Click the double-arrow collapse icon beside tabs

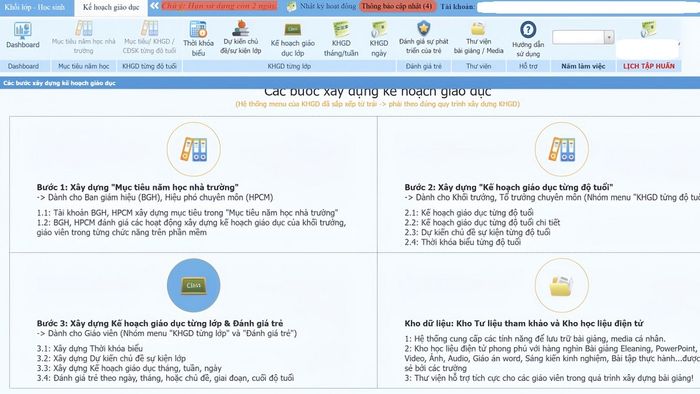pos(154,6)
